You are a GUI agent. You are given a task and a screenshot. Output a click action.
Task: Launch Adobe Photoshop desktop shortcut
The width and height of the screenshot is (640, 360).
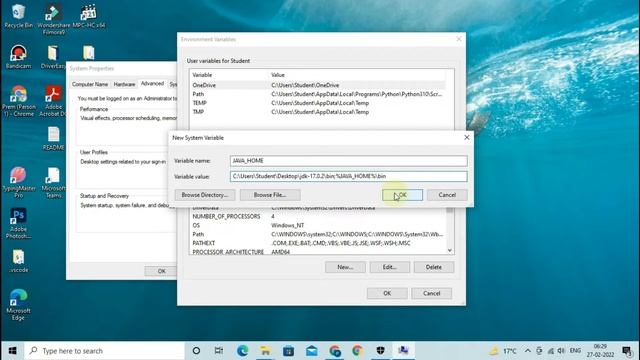(x=18, y=223)
